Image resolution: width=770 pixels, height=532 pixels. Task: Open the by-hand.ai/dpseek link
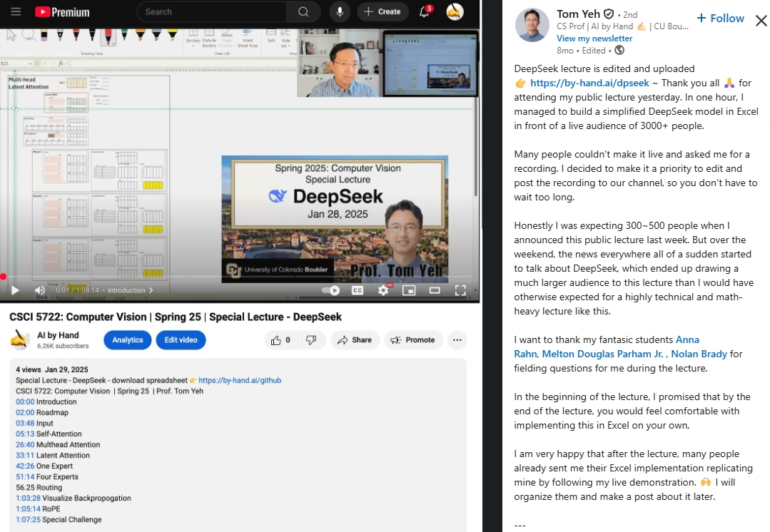[x=589, y=83]
